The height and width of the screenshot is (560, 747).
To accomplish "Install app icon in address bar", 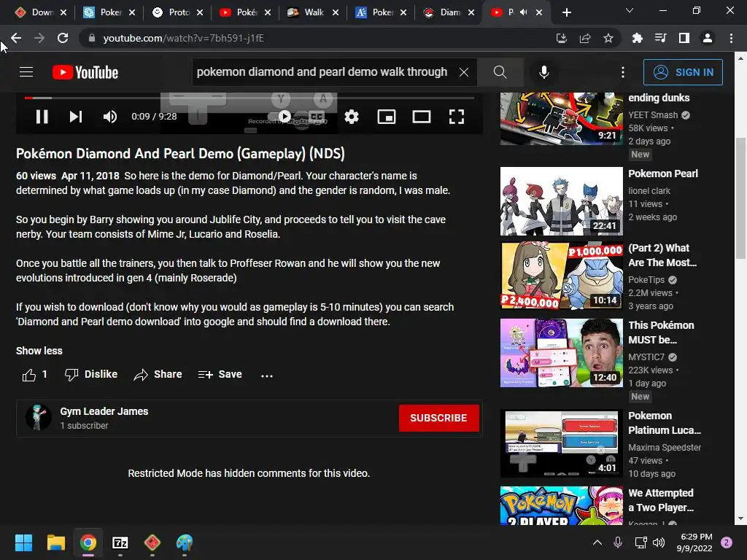I will click(562, 38).
